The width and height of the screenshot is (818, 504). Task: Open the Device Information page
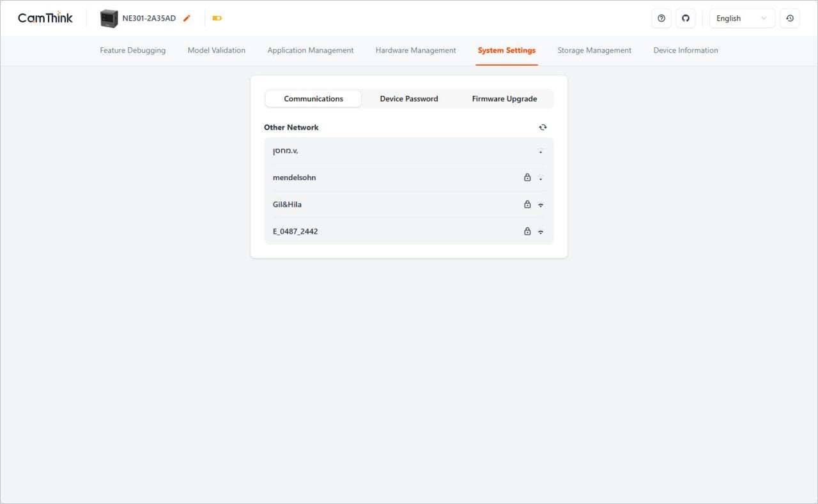[x=685, y=50]
